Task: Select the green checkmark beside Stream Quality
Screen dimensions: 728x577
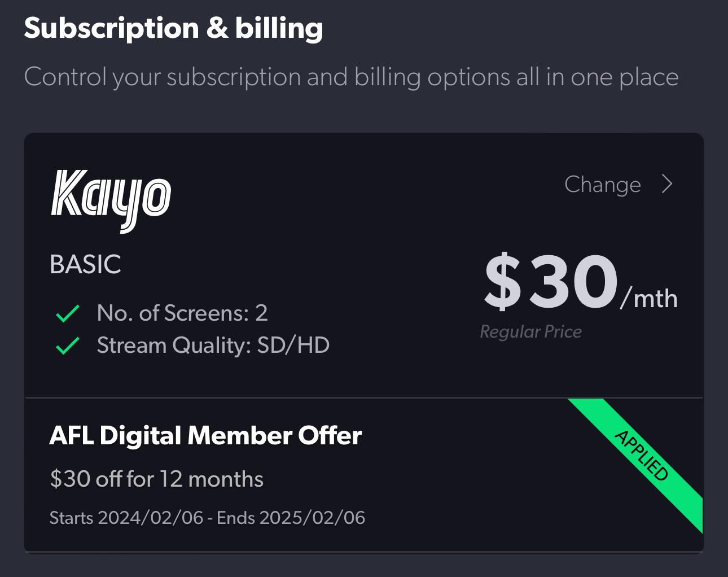Action: [x=66, y=345]
